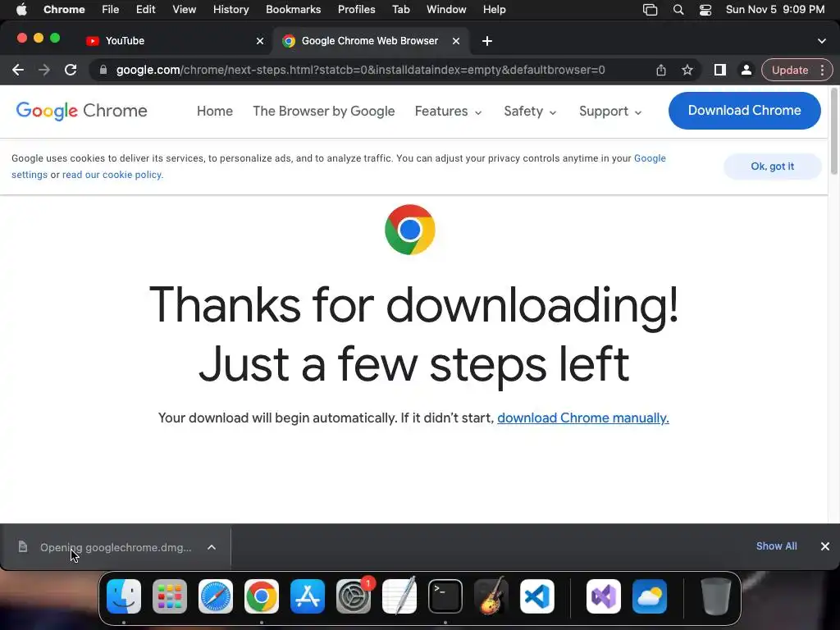This screenshot has width=840, height=630.
Task: Open the profile avatar icon
Action: click(x=746, y=70)
